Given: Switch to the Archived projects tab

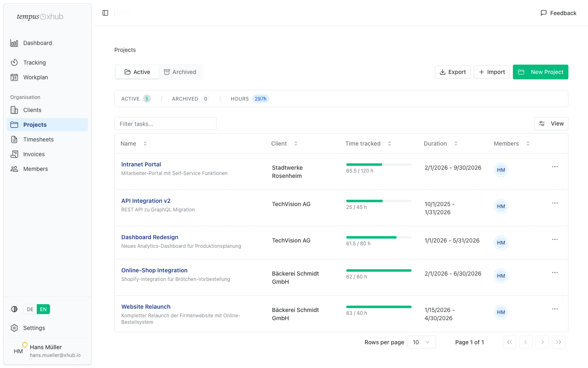Looking at the screenshot, I should [x=180, y=72].
